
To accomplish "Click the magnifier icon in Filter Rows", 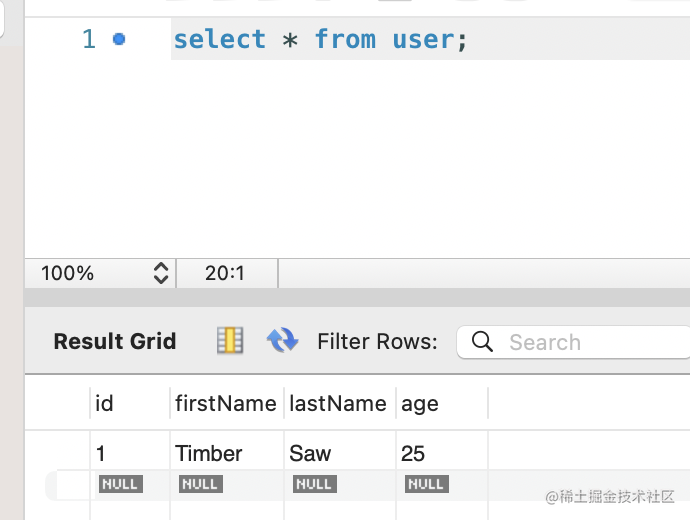I will point(482,342).
